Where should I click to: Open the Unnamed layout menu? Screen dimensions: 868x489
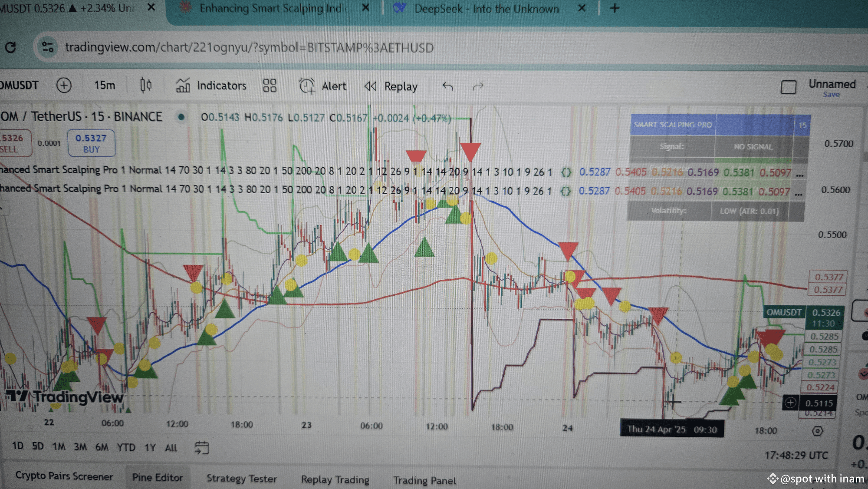832,84
